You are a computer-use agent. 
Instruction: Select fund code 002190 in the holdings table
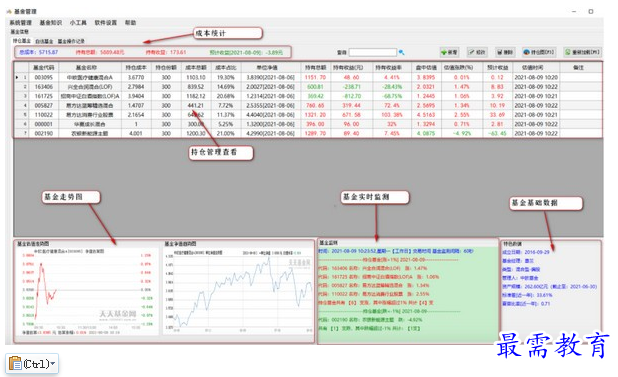(43, 134)
